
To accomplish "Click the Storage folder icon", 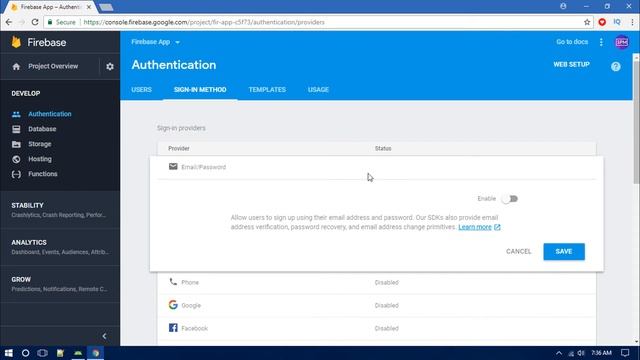I will (x=16, y=144).
